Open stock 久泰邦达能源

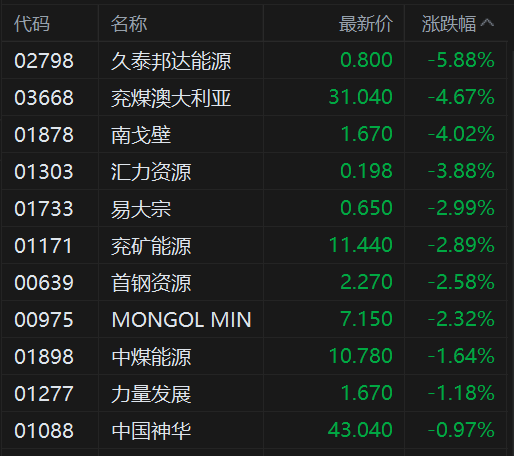point(171,61)
